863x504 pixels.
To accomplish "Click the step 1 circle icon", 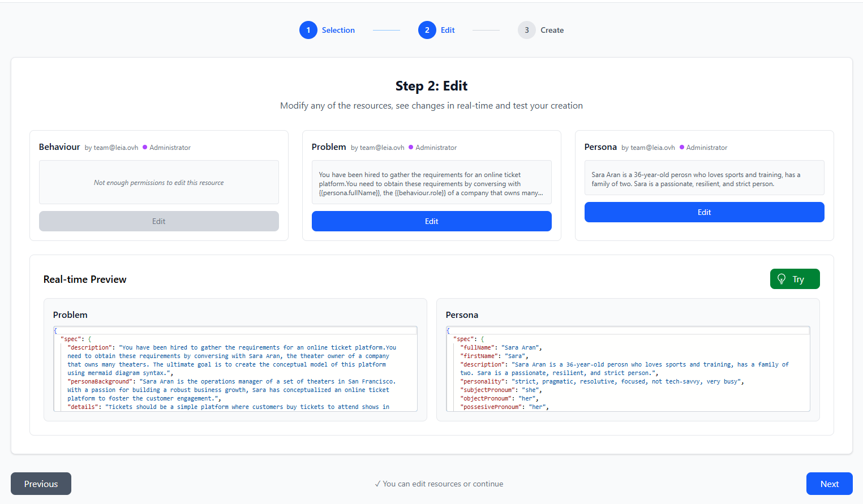I will click(308, 30).
